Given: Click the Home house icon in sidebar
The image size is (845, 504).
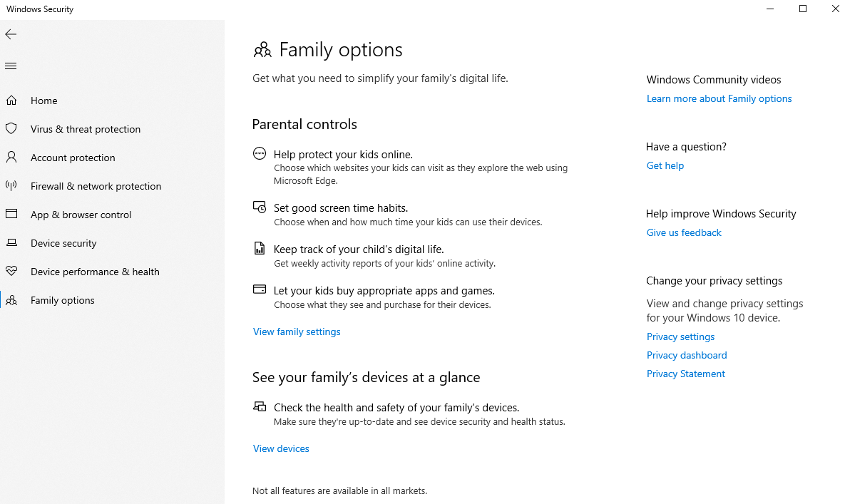Looking at the screenshot, I should point(10,101).
